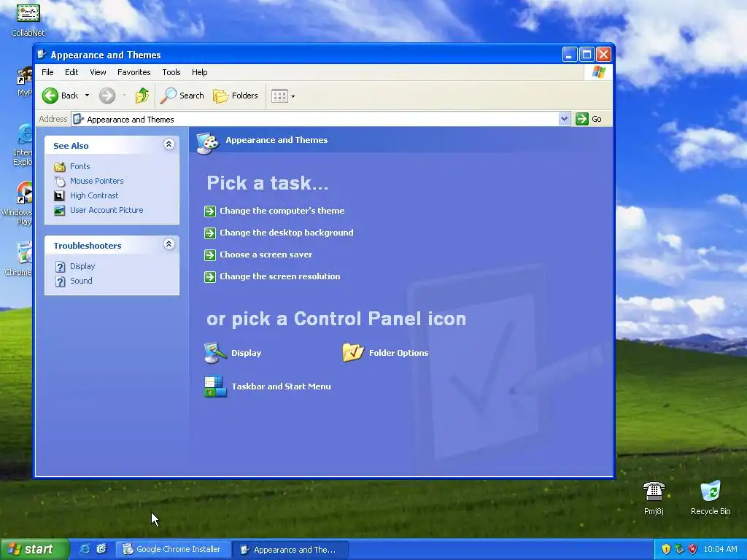Click the Appearance and Themes header palette icon

point(208,142)
